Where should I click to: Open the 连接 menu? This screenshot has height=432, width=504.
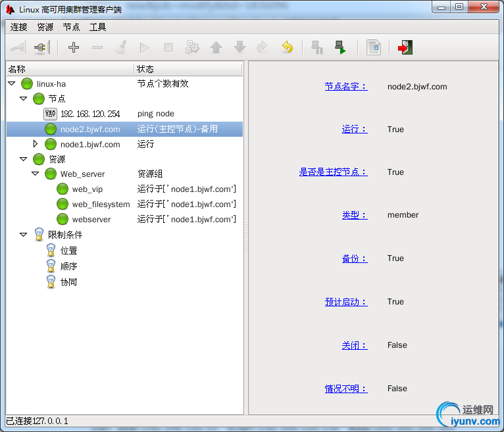18,27
